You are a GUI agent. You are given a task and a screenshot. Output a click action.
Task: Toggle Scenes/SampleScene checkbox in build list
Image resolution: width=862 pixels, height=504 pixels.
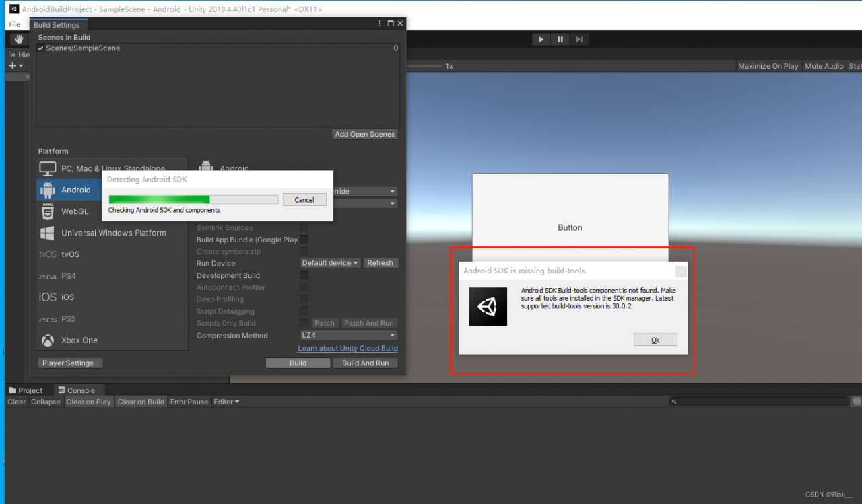[40, 48]
